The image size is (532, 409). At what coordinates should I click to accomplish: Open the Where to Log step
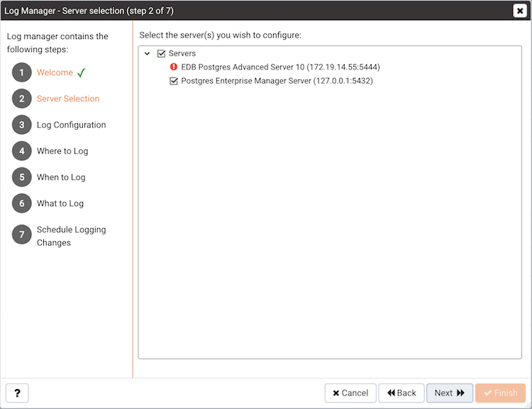click(x=62, y=151)
